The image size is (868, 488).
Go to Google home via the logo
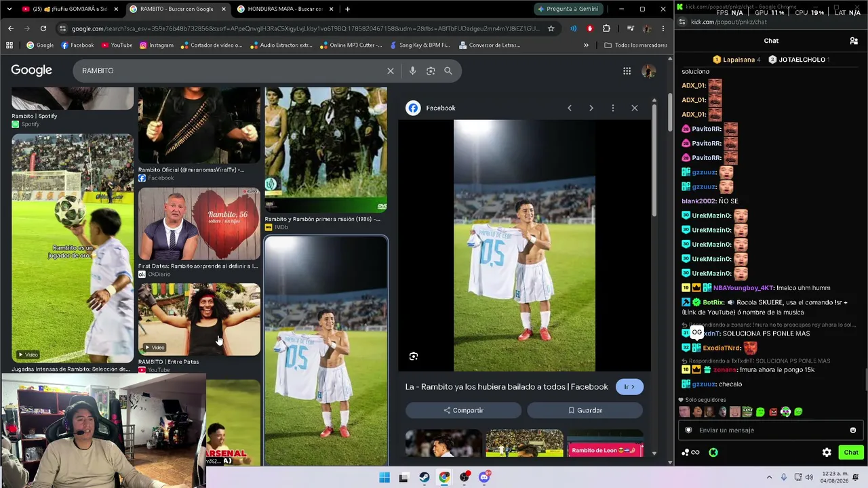coord(31,70)
